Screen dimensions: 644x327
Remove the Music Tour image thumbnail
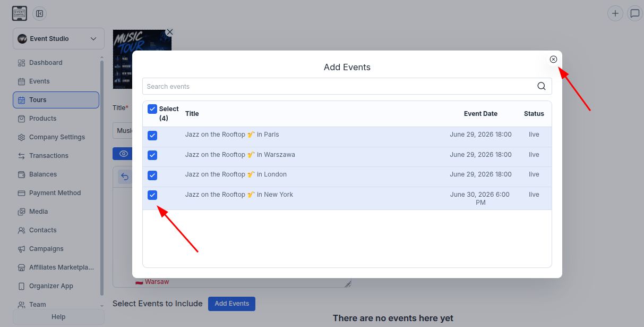click(169, 32)
